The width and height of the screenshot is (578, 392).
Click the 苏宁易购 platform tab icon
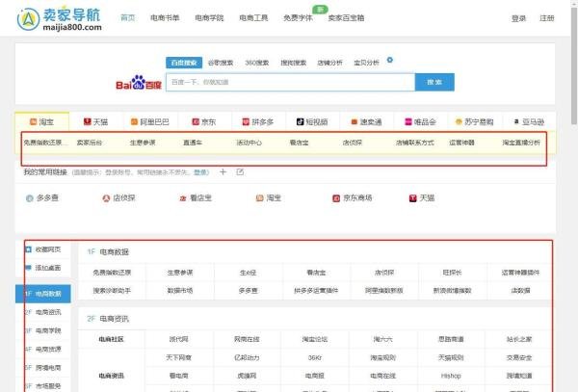[x=459, y=121]
